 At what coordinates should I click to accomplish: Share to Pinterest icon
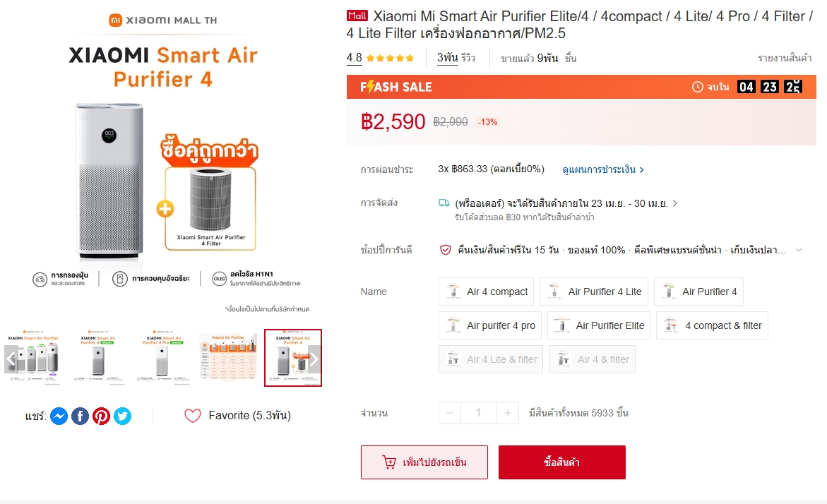tap(101, 416)
